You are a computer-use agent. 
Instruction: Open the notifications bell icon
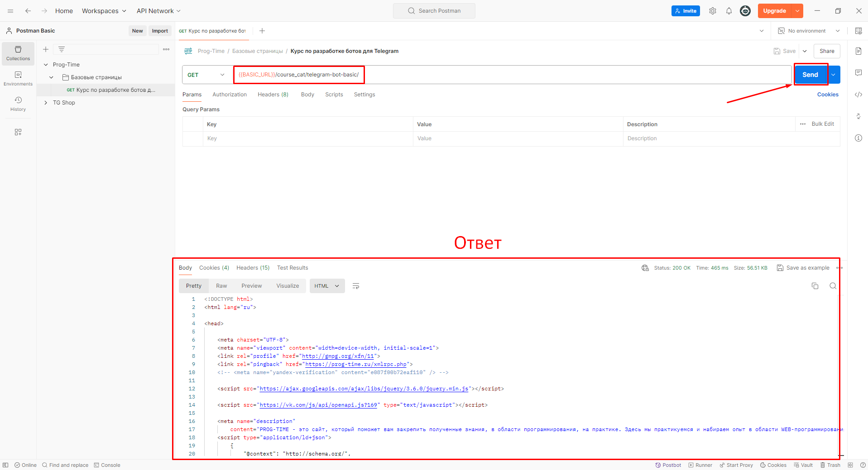pos(729,11)
